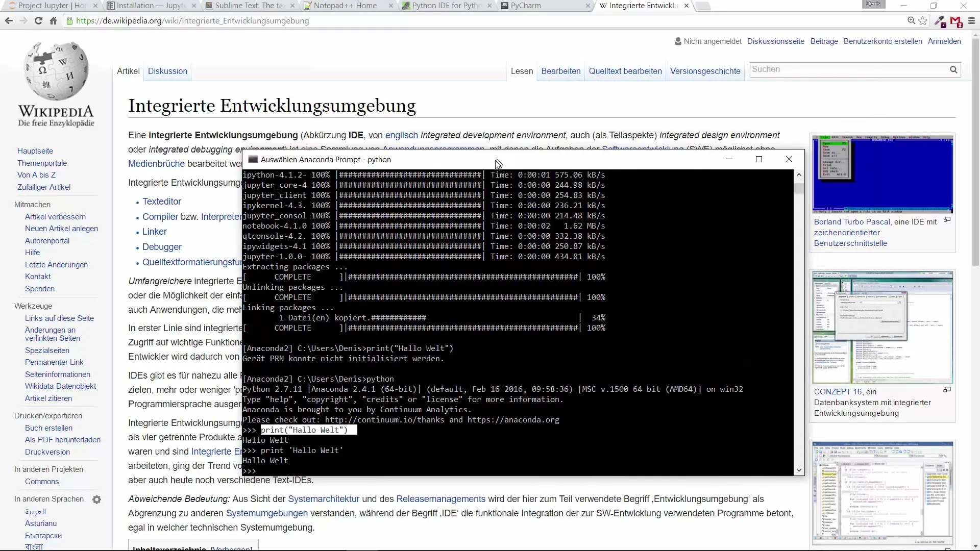Enlarge the CONZEPT 16 image
This screenshot has height=551, width=980.
tap(947, 390)
